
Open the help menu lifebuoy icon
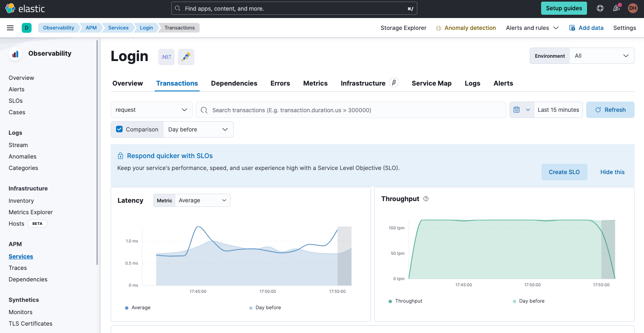(600, 8)
